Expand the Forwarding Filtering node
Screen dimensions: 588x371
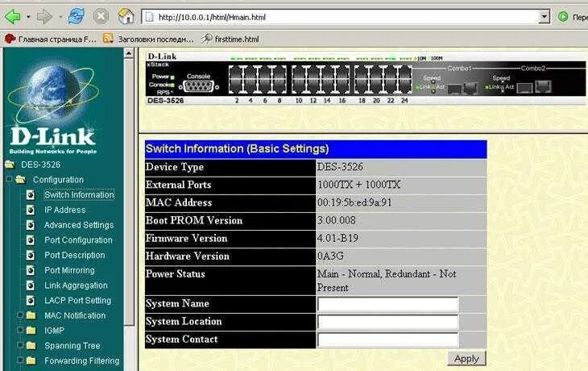click(x=20, y=360)
